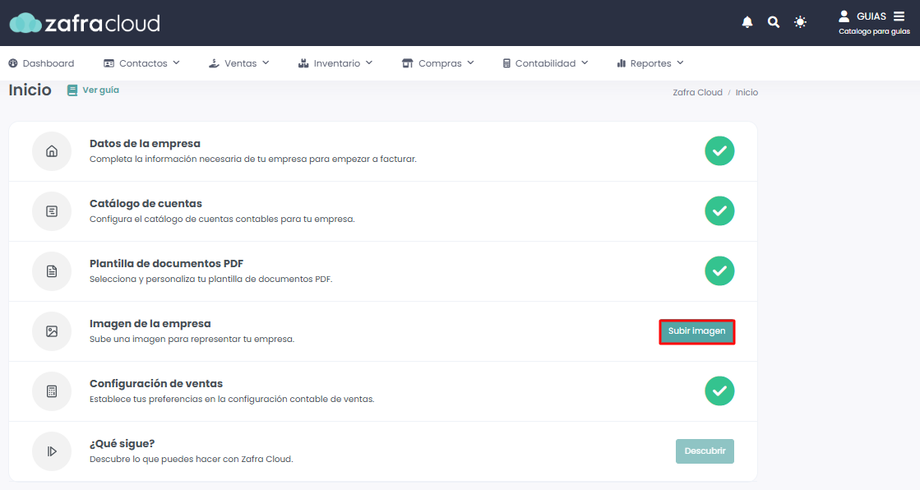Open the Ventas menu

point(239,63)
